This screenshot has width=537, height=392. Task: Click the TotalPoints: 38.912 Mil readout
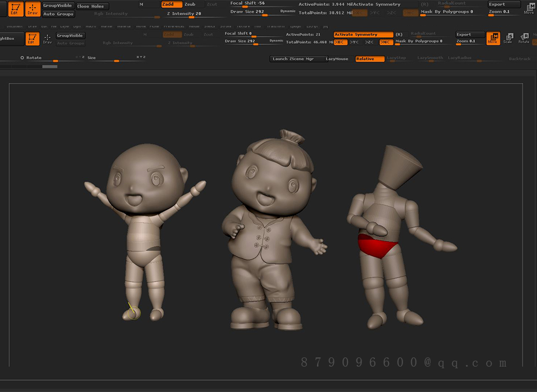pos(326,12)
